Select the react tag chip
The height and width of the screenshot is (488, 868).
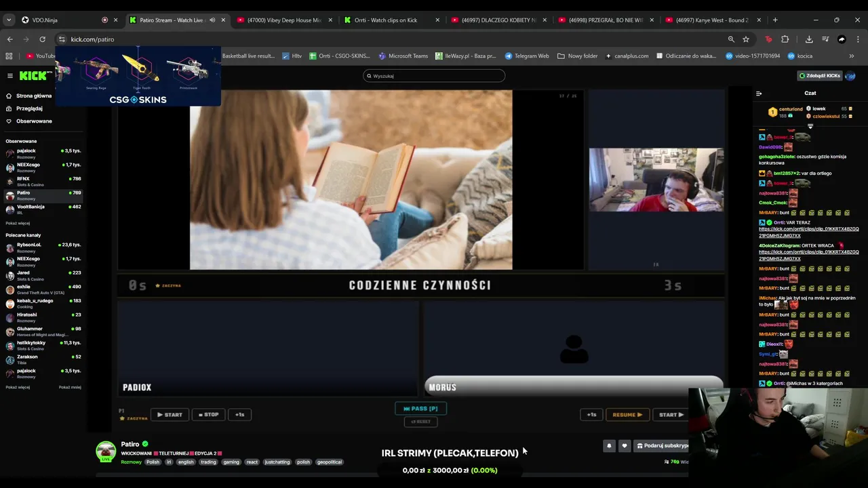[252, 462]
